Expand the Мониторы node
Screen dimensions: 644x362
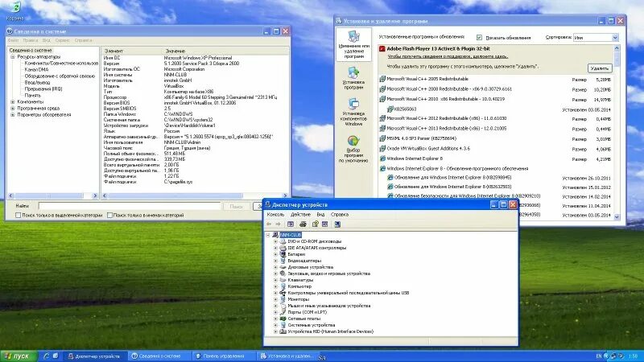coord(275,299)
